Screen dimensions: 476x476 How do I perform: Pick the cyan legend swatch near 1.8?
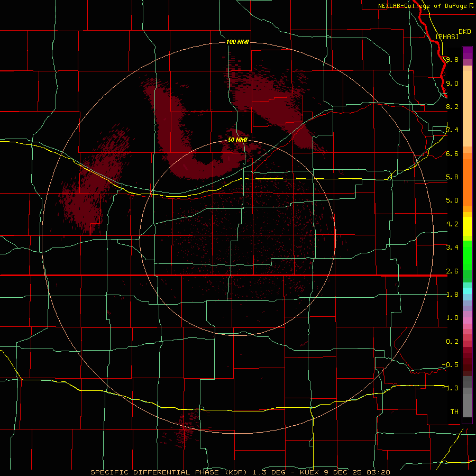(x=467, y=291)
